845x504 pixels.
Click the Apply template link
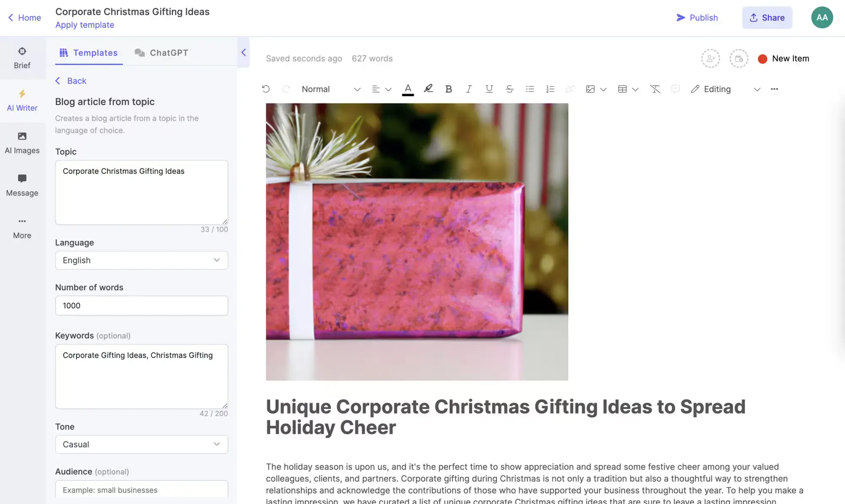coord(84,24)
